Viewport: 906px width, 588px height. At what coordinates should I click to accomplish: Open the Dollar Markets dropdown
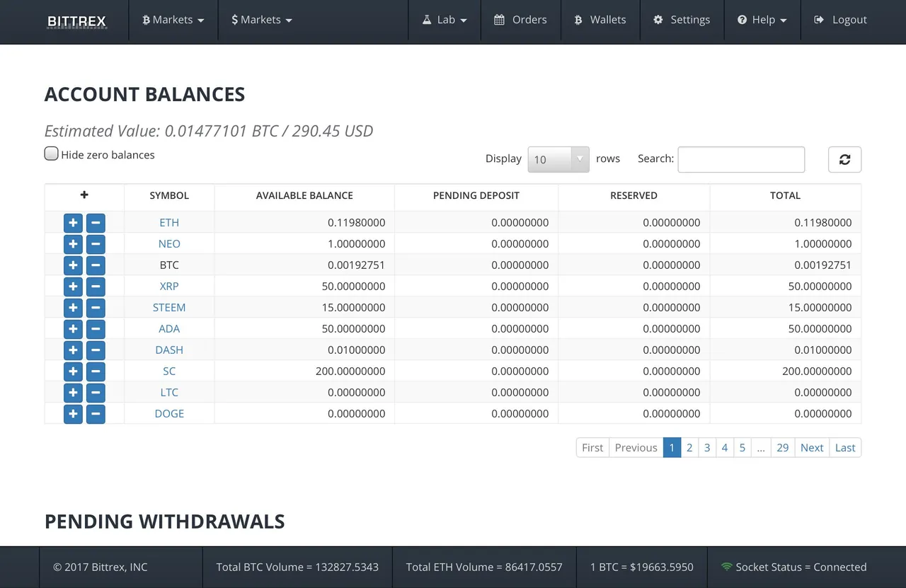click(262, 20)
